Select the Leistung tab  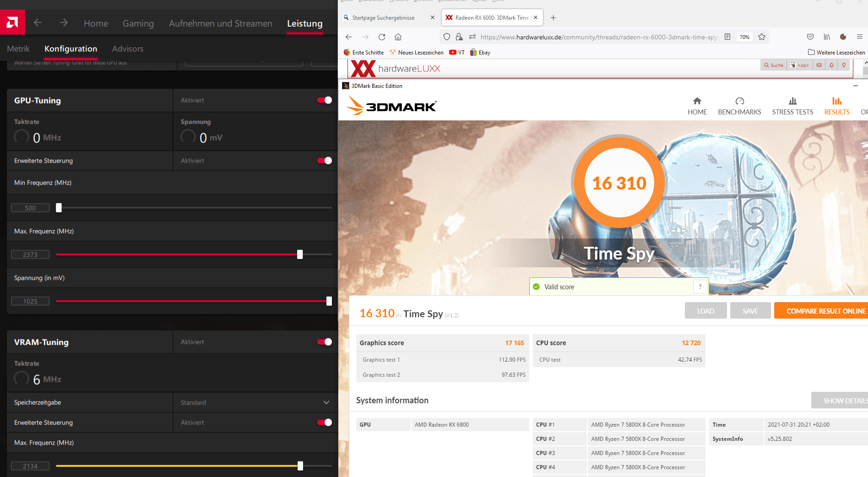click(305, 23)
